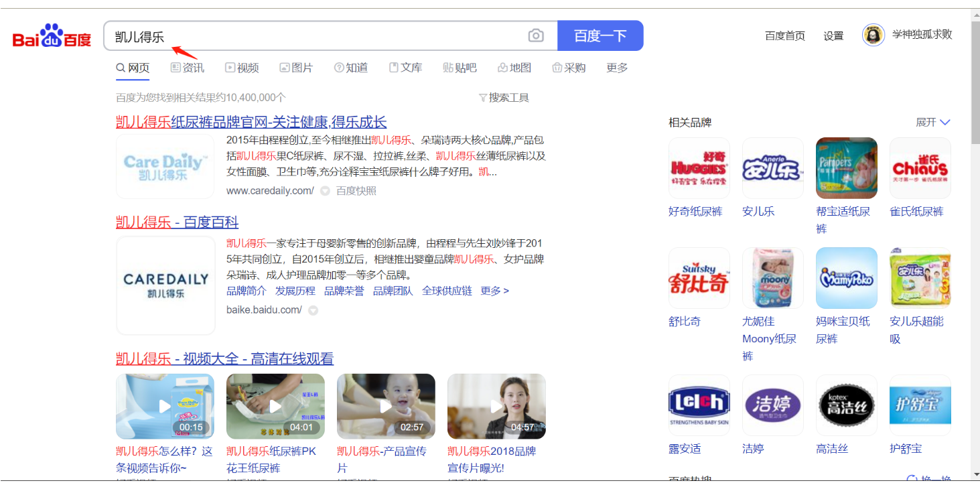Open the 凯儿得乐 - 百度百科 result
980x483 pixels.
[x=177, y=222]
